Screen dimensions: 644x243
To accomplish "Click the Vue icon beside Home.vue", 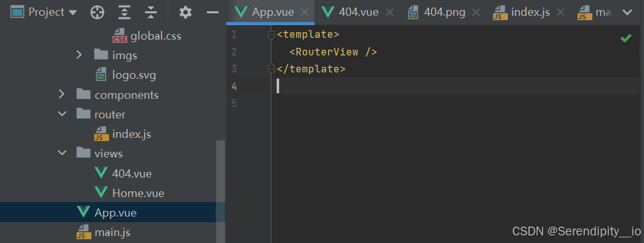I will coord(101,192).
